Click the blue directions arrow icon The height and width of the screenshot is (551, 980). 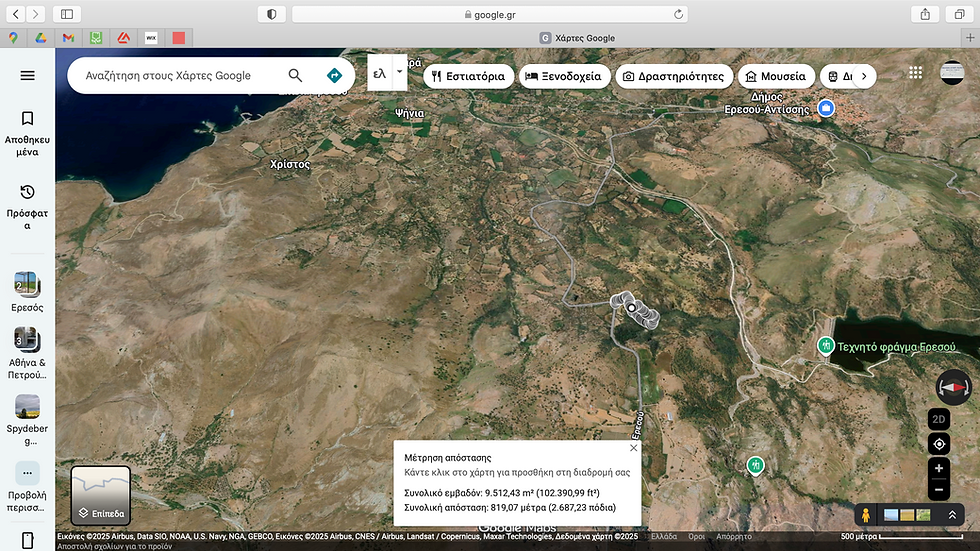tap(334, 76)
